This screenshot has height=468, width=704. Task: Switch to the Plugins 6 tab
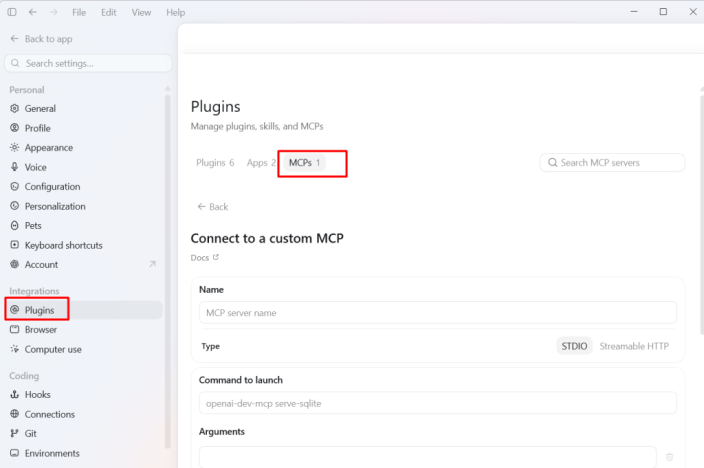(x=215, y=163)
